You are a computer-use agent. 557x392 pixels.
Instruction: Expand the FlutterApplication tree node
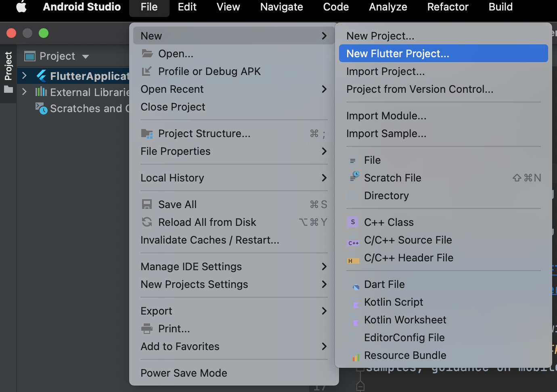(25, 76)
